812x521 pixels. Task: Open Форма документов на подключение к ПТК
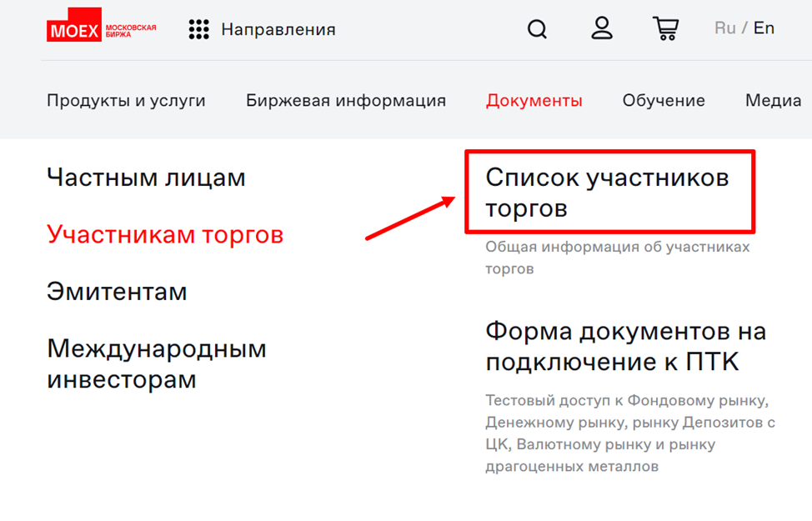pyautogui.click(x=625, y=346)
